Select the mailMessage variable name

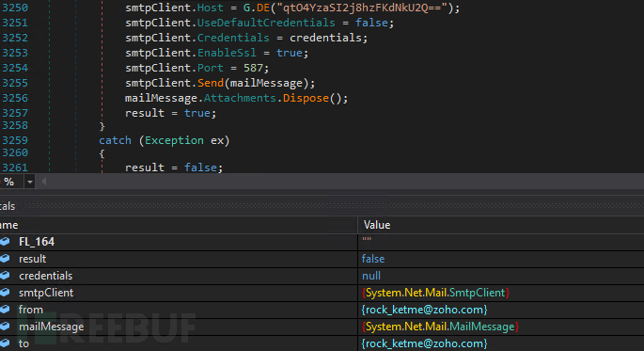52,327
